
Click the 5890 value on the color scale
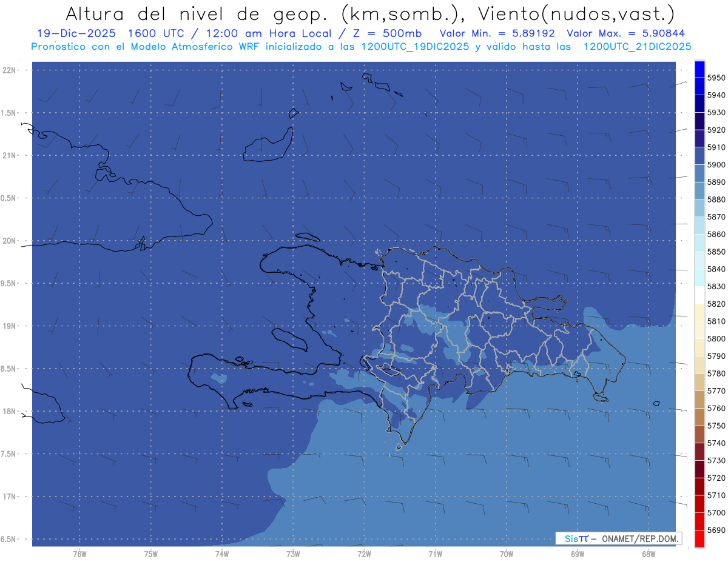(x=716, y=182)
